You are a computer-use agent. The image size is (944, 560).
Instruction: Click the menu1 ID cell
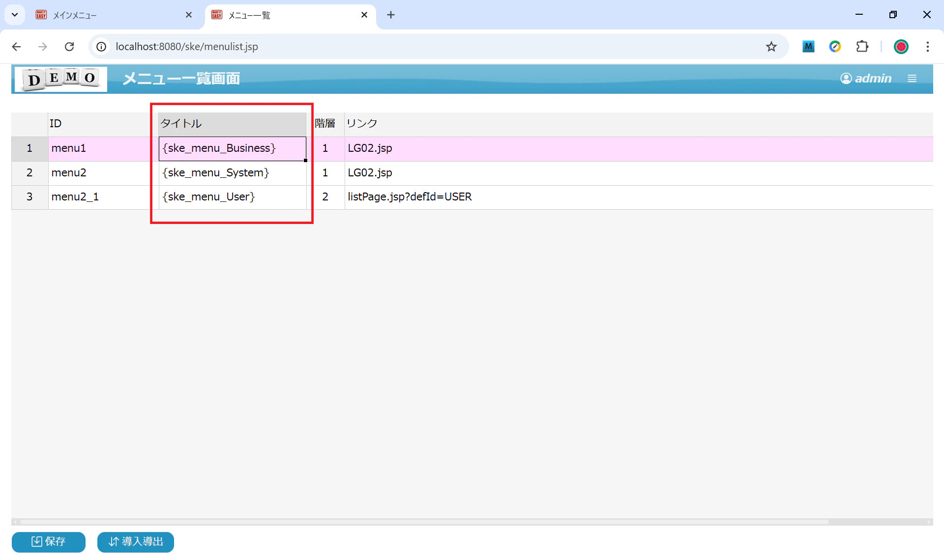[x=103, y=148]
